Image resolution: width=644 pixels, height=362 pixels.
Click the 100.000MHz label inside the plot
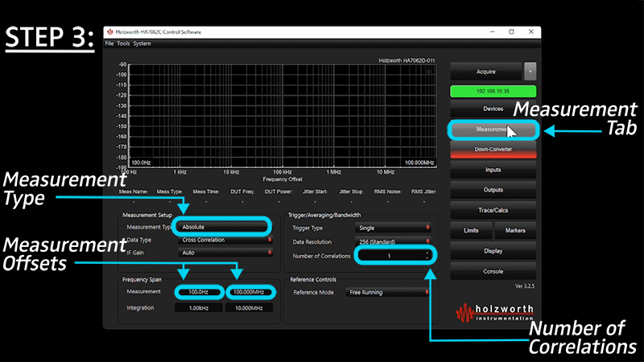(x=419, y=162)
